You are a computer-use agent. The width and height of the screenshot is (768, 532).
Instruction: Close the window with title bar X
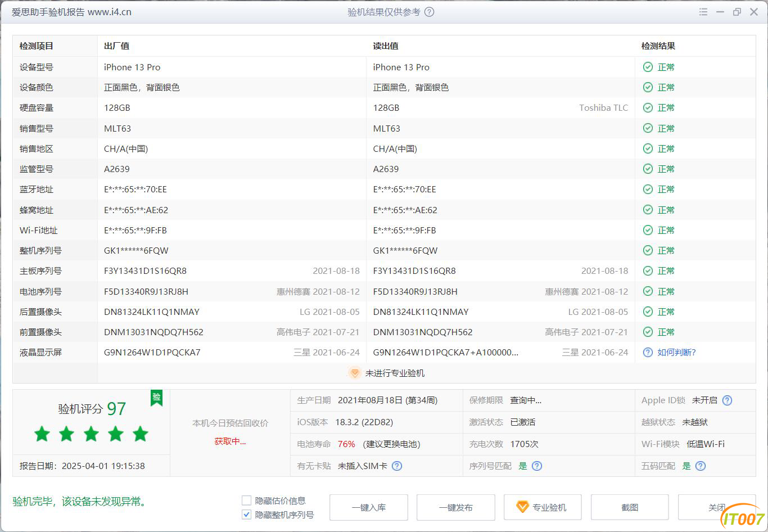[754, 12]
